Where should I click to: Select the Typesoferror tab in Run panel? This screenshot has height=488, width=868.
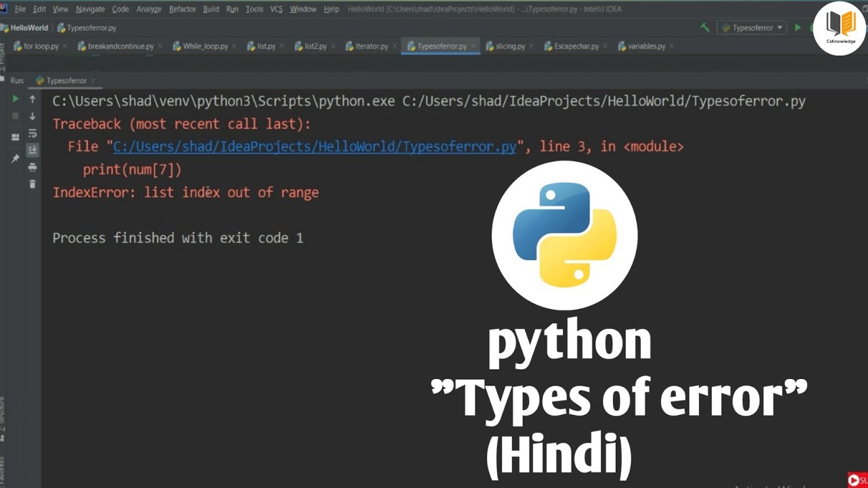point(66,81)
